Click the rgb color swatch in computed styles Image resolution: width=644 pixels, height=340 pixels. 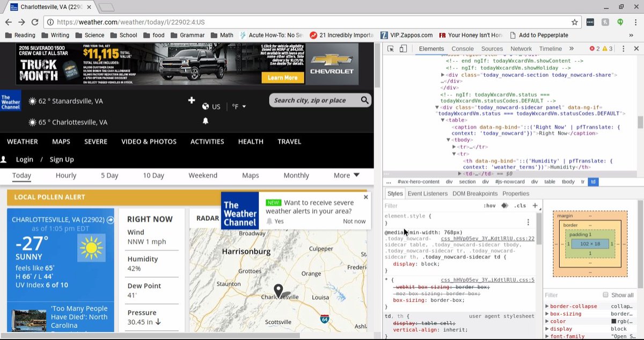(613, 321)
